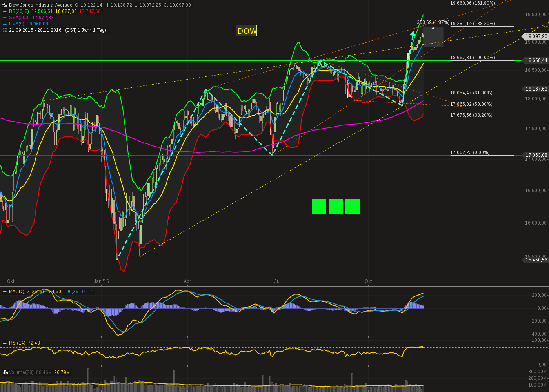Image resolution: width=549 pixels, height=392 pixels.
Task: Select the gray price measurement box
Action: pos(433,37)
